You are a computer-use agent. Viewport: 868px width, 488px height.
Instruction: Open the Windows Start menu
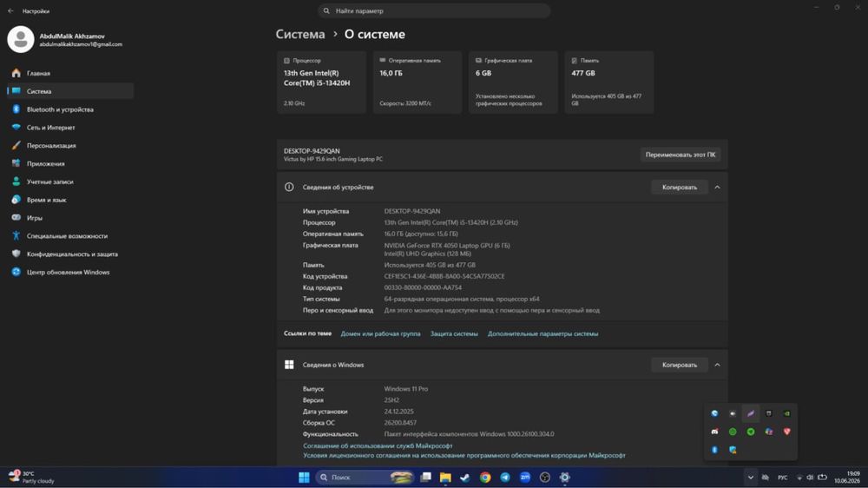(x=304, y=477)
